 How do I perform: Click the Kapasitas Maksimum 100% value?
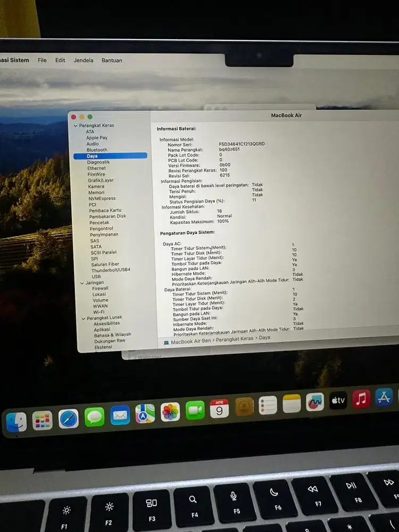pos(223,221)
